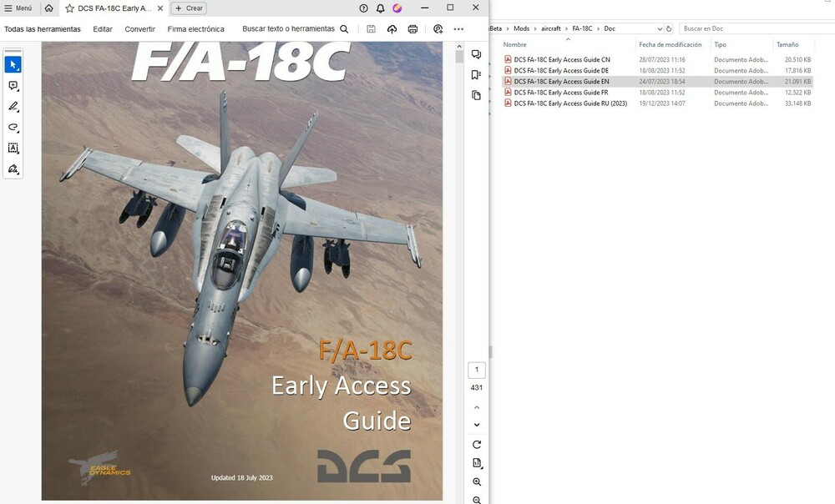This screenshot has width=835, height=504.
Task: Open the Acrobat Menú hamburger button
Action: pyautogui.click(x=18, y=8)
